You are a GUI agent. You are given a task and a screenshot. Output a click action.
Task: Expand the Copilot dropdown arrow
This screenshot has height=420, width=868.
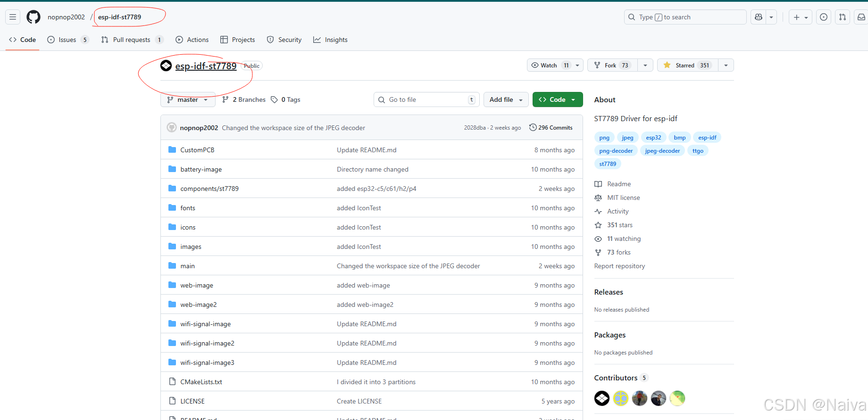click(771, 17)
